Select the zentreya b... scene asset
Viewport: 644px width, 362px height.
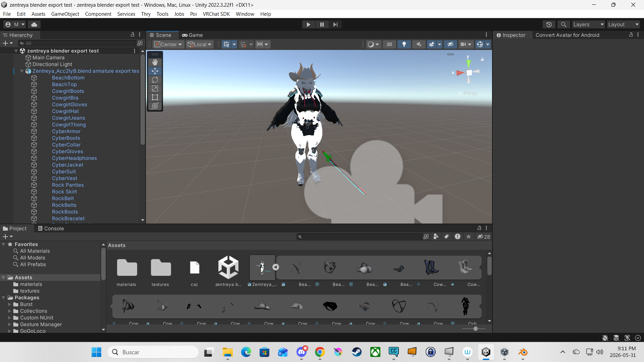click(x=228, y=271)
